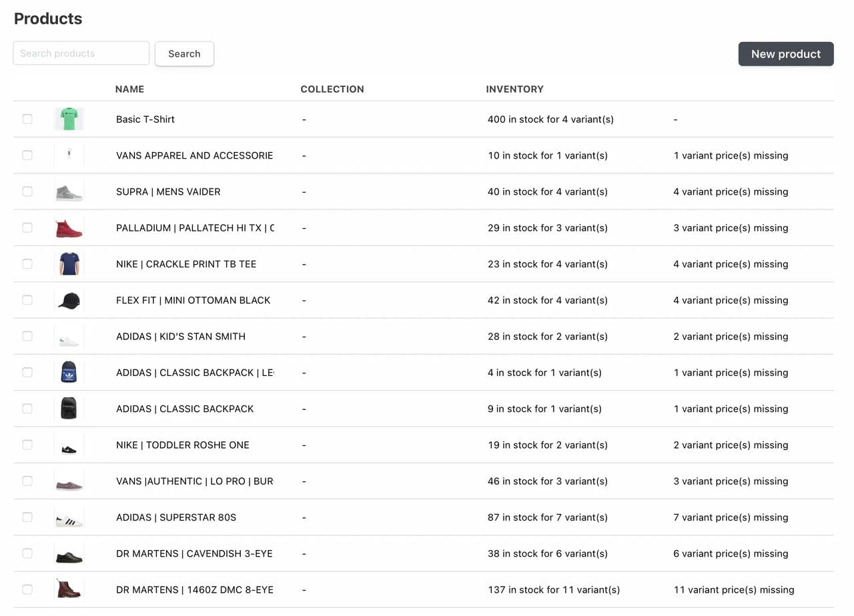Open DR MARTENS | CAVENDISH 3-EYE product
Screen dimensions: 854x616
pos(194,553)
